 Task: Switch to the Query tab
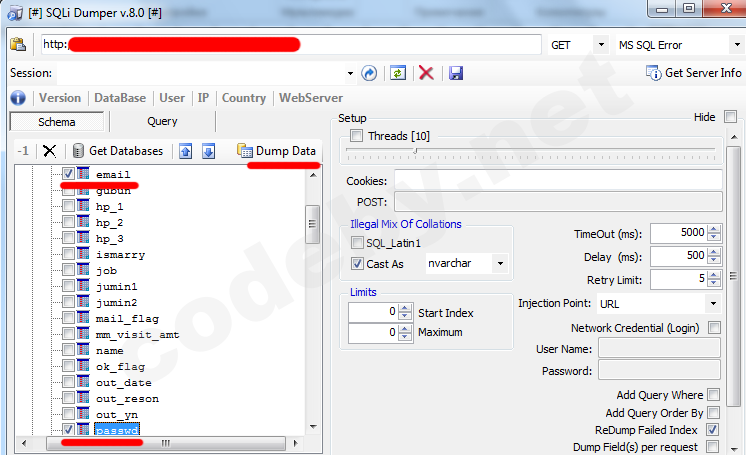click(162, 121)
